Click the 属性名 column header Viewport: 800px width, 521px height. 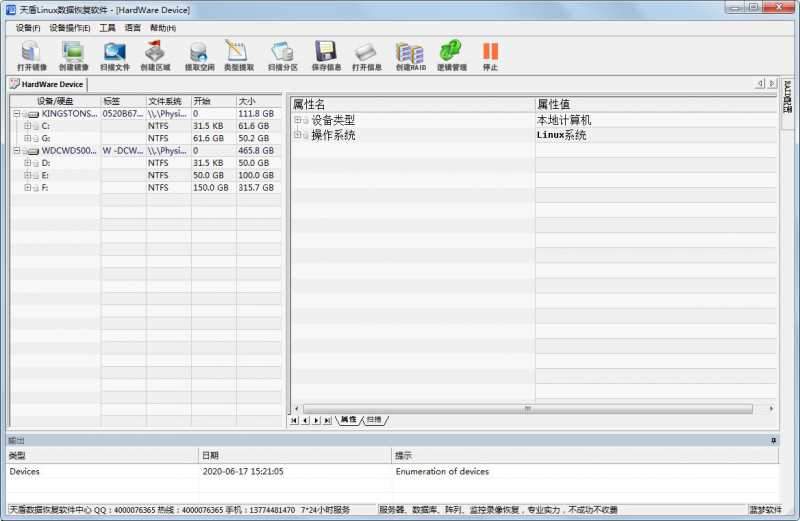tap(413, 105)
